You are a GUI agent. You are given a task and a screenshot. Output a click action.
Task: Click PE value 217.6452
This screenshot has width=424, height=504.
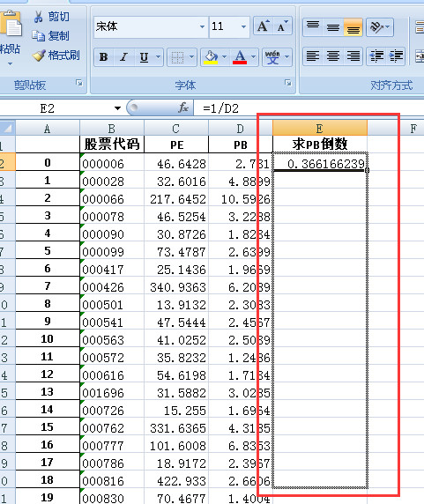176,198
